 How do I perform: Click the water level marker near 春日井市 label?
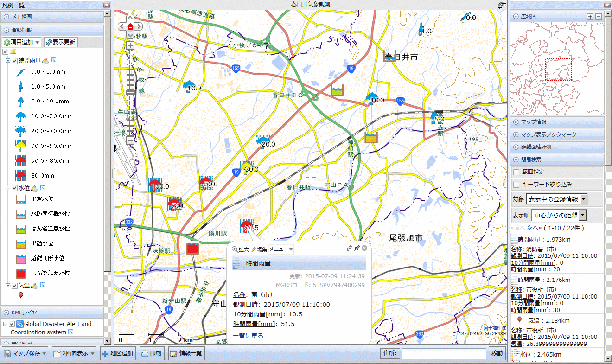tap(391, 55)
